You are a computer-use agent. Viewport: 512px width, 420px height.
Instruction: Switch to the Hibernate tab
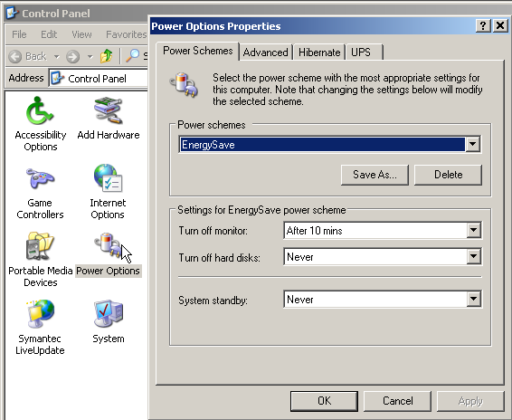(319, 52)
